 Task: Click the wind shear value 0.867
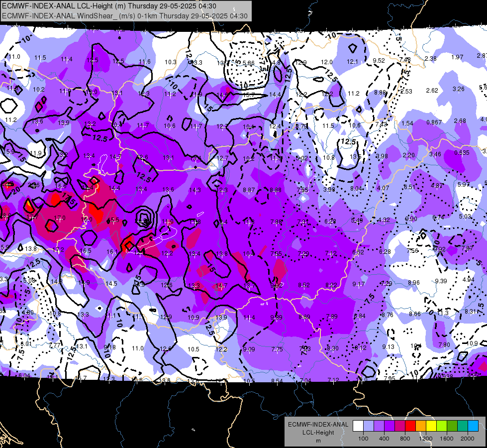coord(434,122)
